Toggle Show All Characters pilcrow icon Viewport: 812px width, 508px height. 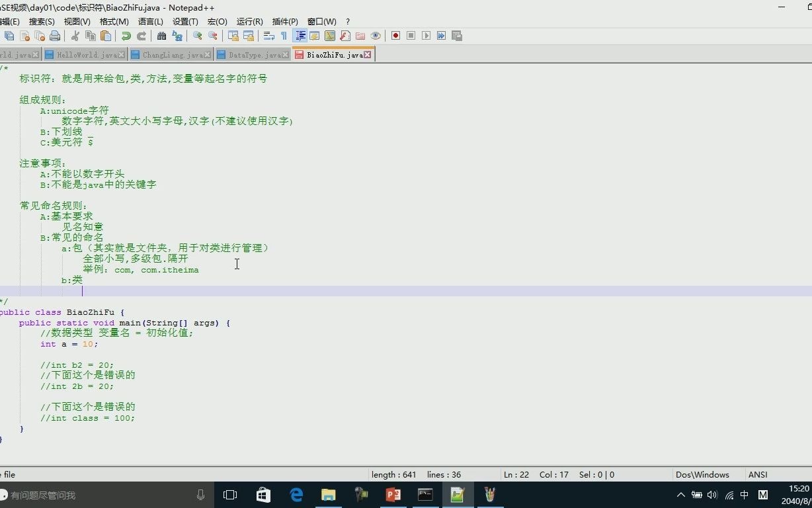(x=284, y=36)
